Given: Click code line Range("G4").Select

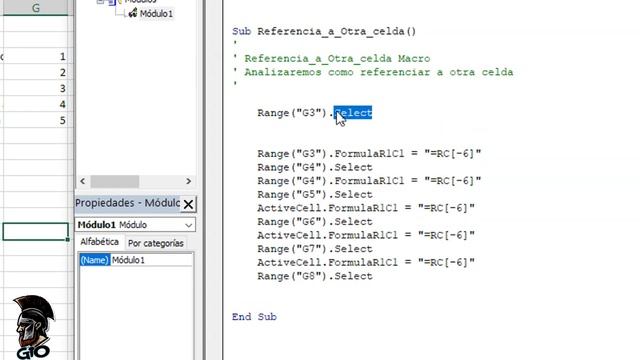Looking at the screenshot, I should coord(315,167).
